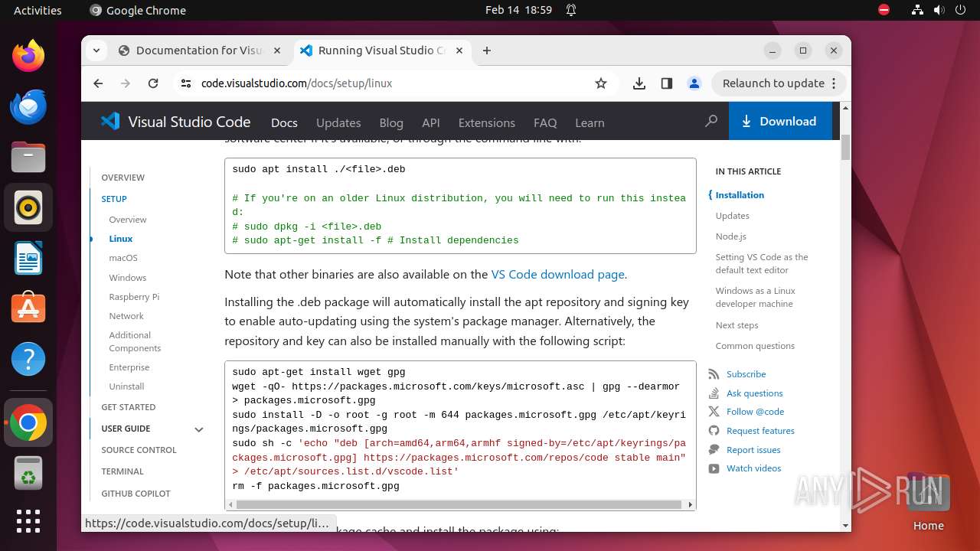980x551 pixels.
Task: Show Applications grid icon
Action: coord(28,521)
